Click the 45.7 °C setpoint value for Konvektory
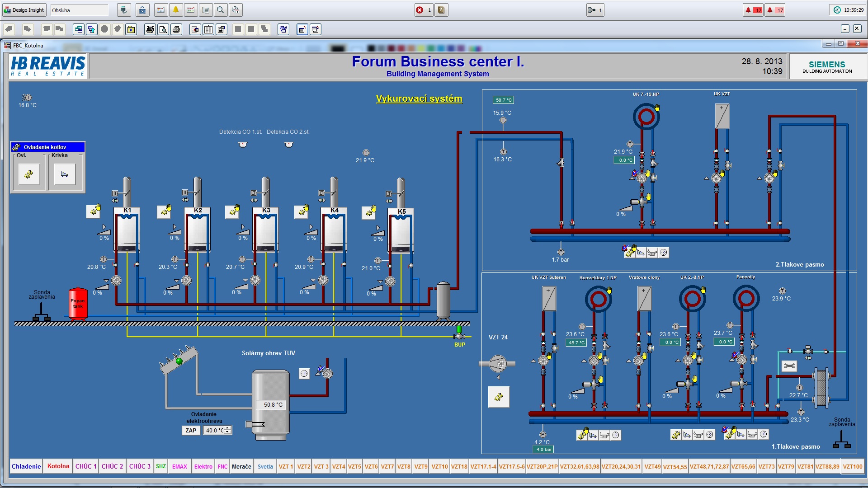Image resolution: width=868 pixels, height=488 pixels. point(576,343)
